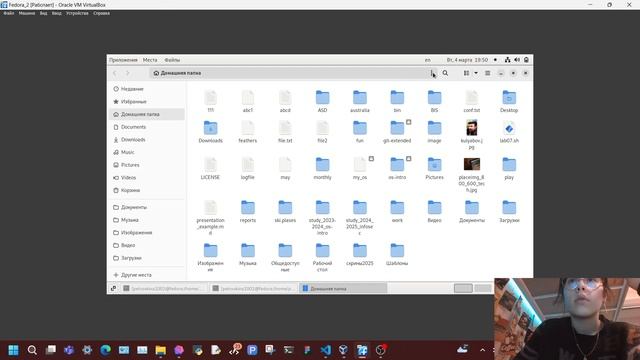Open Windows taskbar search
The height and width of the screenshot is (360, 640).
click(32, 350)
